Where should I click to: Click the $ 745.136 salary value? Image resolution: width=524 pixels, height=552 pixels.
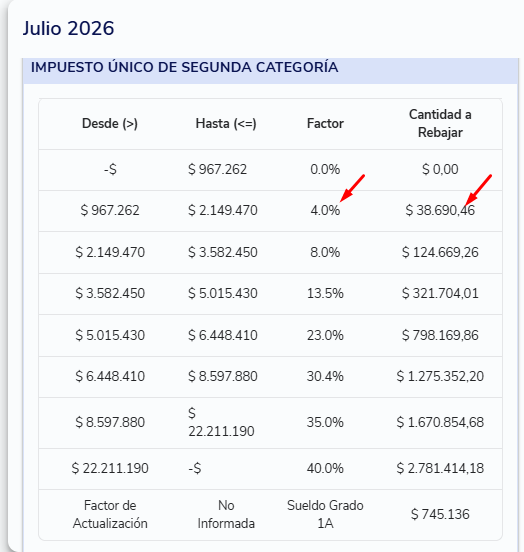tap(440, 515)
